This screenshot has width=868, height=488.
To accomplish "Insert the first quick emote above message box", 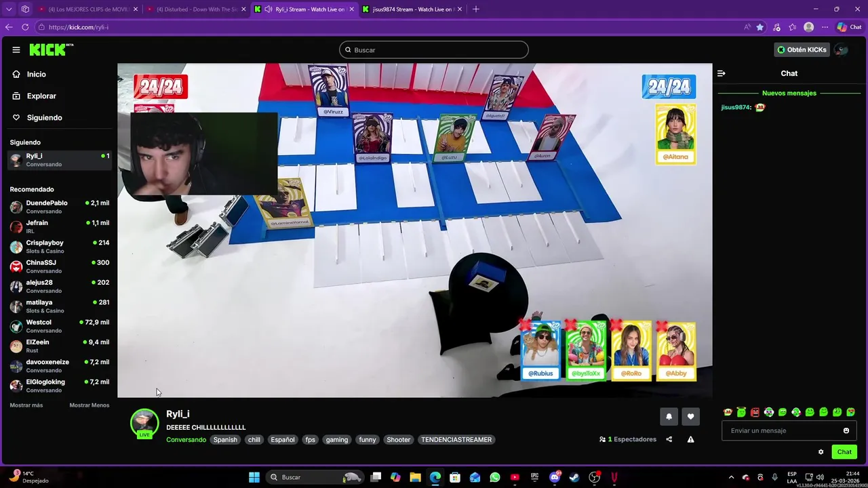I will tap(728, 412).
